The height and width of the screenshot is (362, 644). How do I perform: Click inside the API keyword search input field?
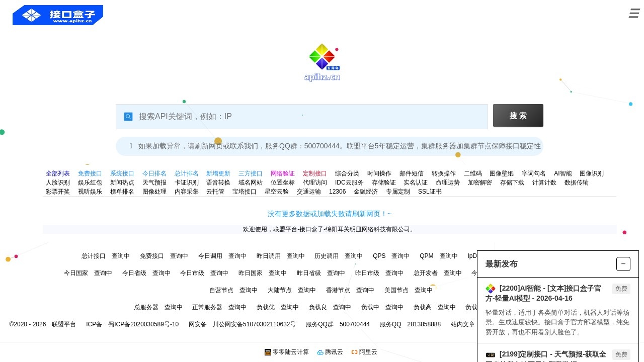click(302, 116)
